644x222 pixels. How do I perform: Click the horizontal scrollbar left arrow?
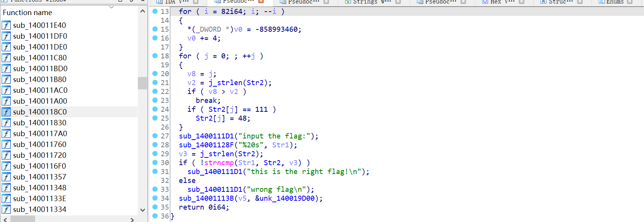tap(5, 220)
